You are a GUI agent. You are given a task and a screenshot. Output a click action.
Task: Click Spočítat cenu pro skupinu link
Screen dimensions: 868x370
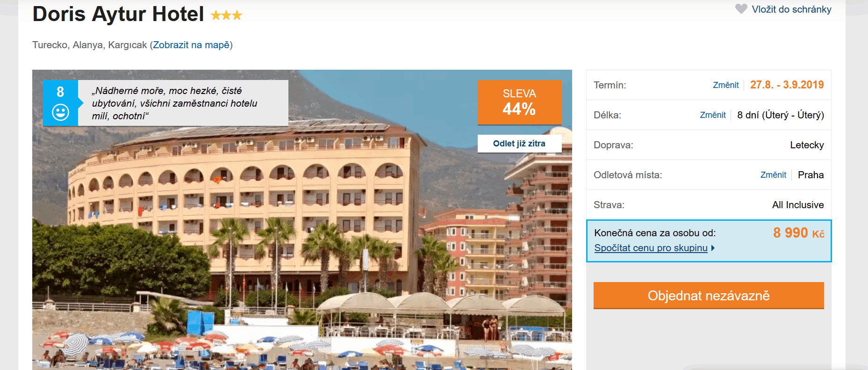point(651,248)
